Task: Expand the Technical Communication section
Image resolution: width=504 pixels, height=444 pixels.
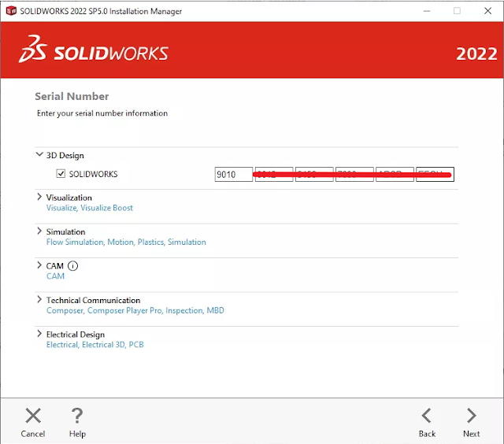Action: pos(39,299)
